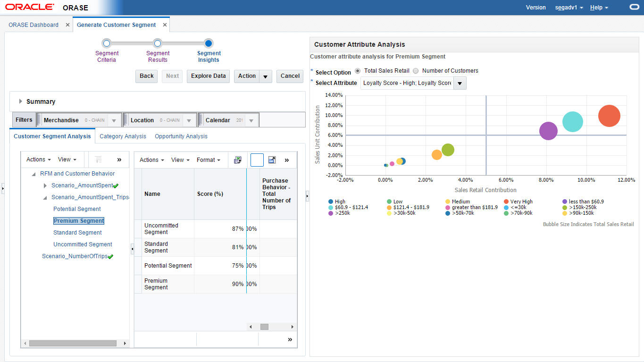
Task: Click the Explore Data button
Action: pos(209,76)
